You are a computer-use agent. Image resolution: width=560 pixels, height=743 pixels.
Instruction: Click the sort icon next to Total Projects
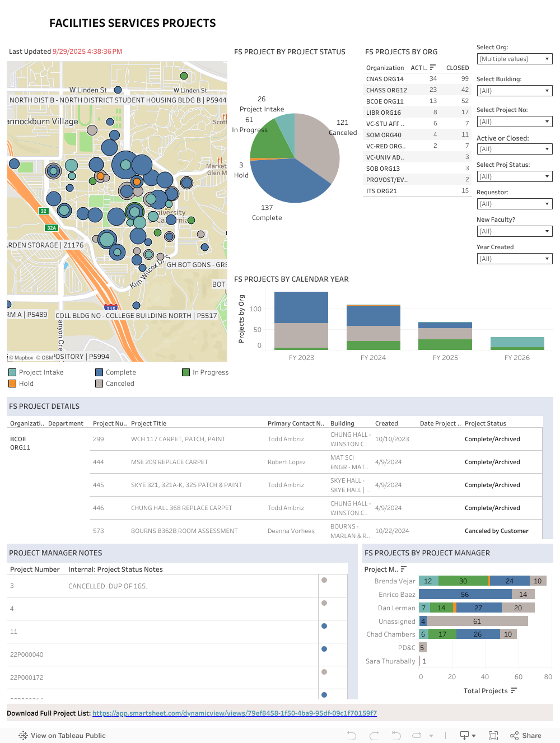tap(514, 691)
